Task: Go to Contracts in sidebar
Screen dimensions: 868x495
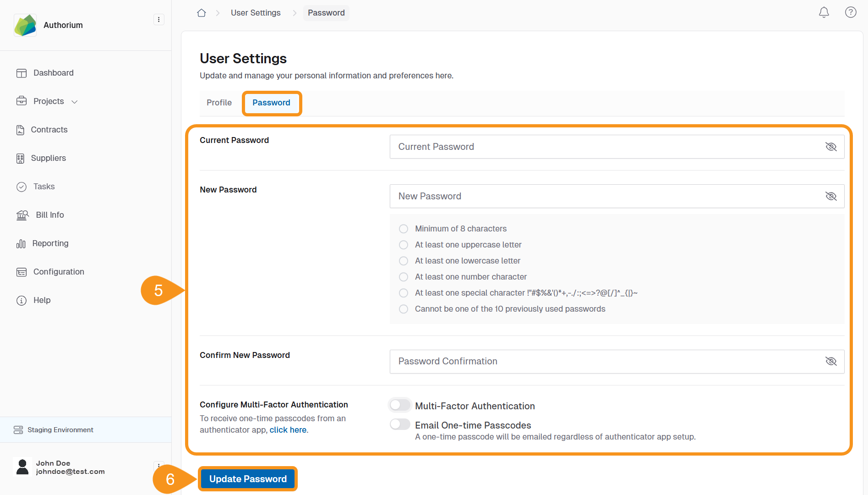Action: [49, 130]
